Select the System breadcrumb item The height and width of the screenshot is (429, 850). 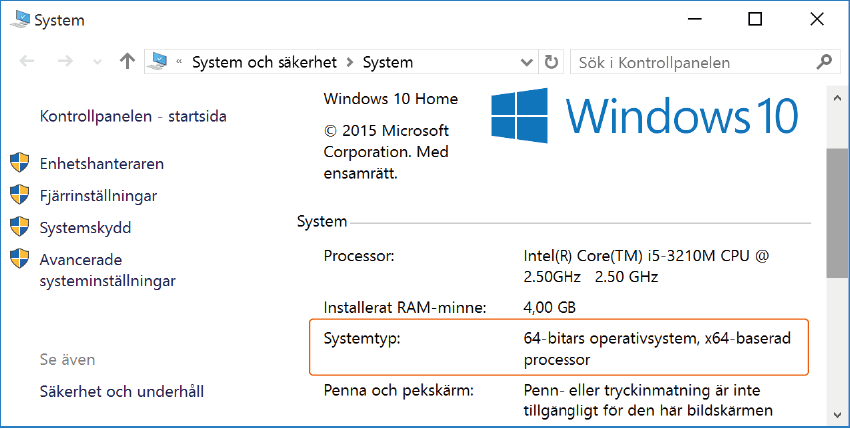[387, 62]
